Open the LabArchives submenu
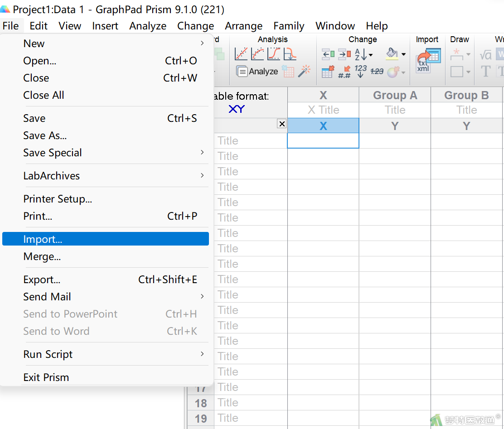The width and height of the screenshot is (504, 429). point(106,176)
